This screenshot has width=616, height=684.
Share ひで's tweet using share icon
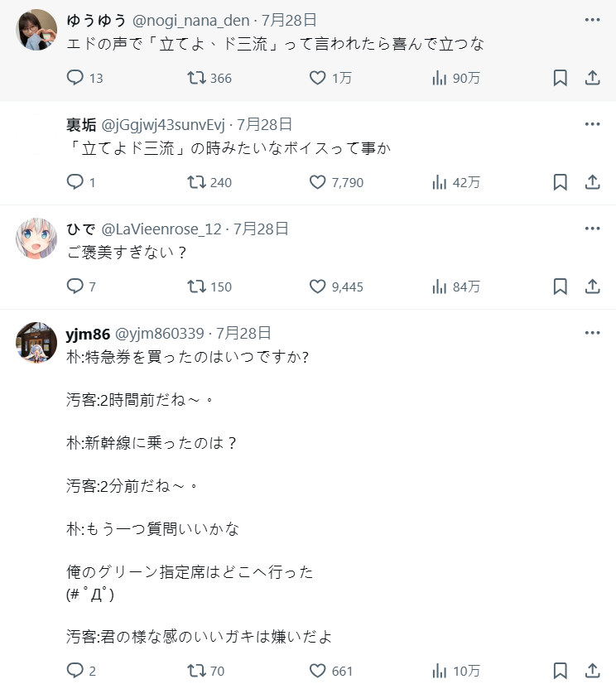(x=592, y=287)
